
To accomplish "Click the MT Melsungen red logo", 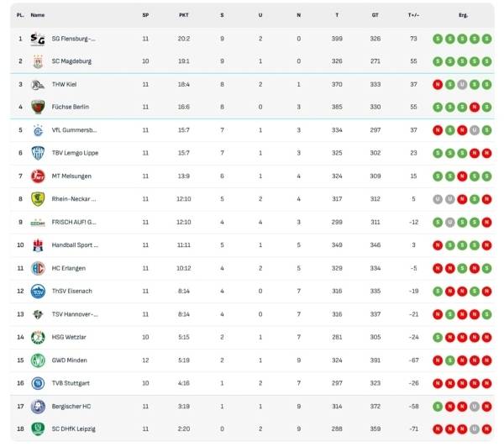I will [37, 176].
